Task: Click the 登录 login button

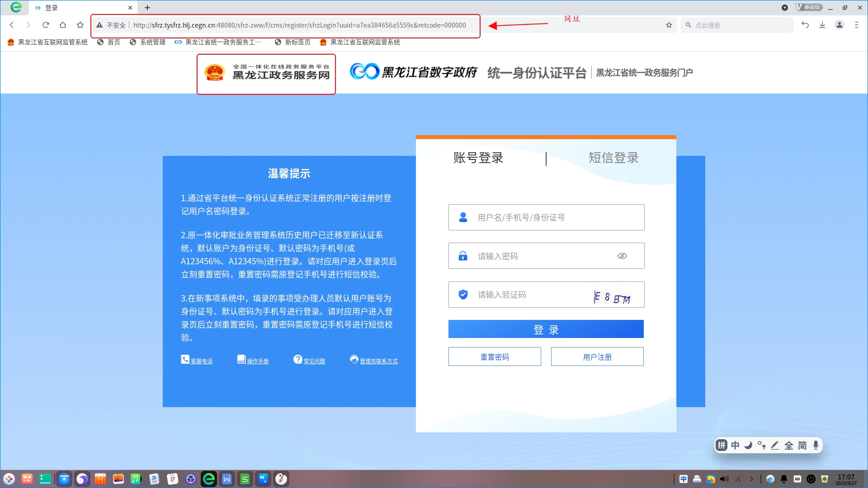Action: tap(546, 329)
